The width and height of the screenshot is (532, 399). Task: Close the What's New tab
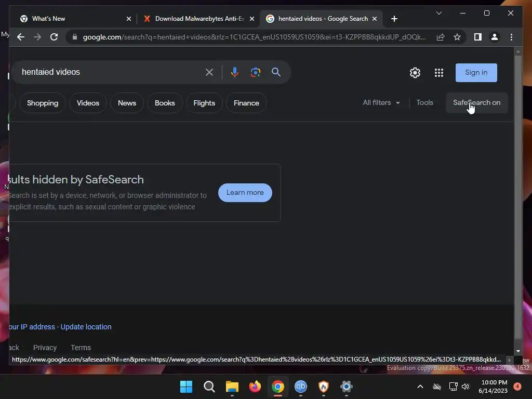(129, 19)
